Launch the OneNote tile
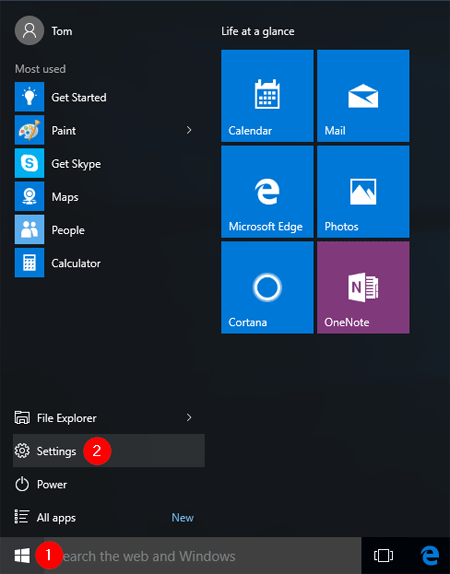450x574 pixels. [363, 287]
